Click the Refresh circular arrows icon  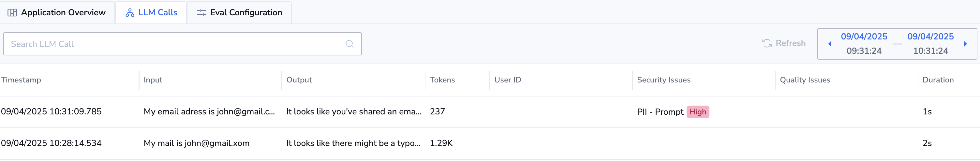point(766,43)
